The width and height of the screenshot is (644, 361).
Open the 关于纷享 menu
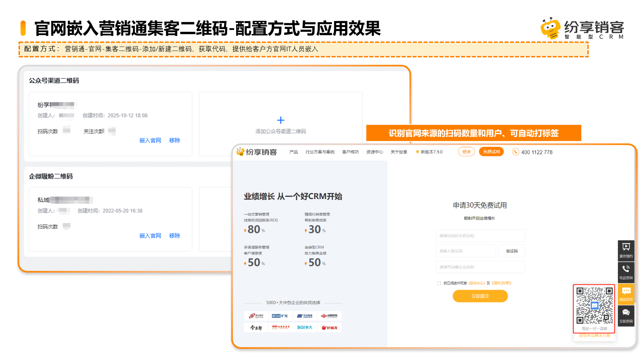pos(399,152)
